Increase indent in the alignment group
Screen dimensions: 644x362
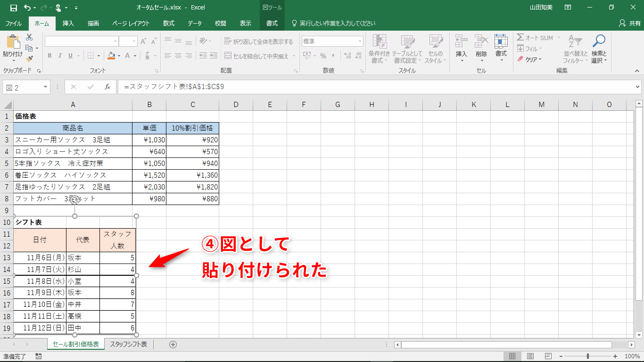pos(215,56)
